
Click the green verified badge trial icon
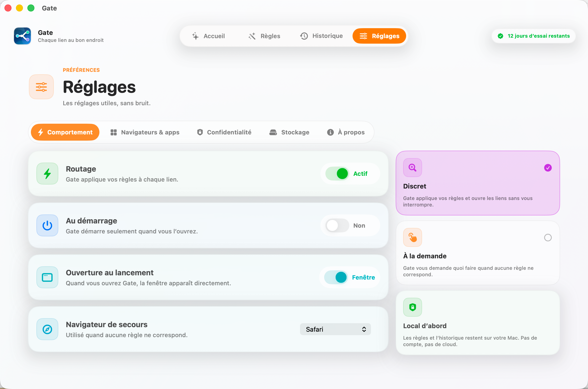click(x=500, y=36)
